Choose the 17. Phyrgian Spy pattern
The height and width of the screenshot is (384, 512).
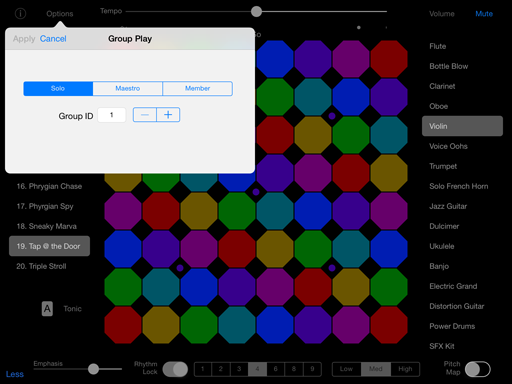tap(49, 206)
